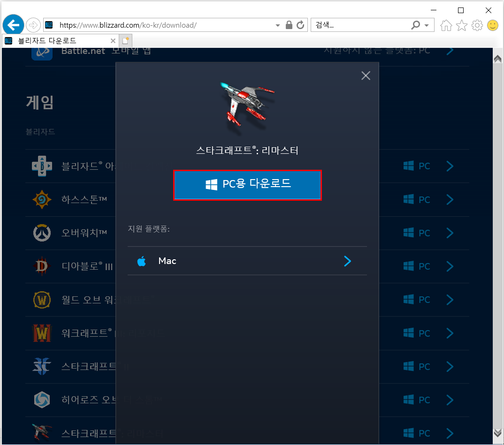
Task: Close the download popup dialog
Action: point(366,76)
